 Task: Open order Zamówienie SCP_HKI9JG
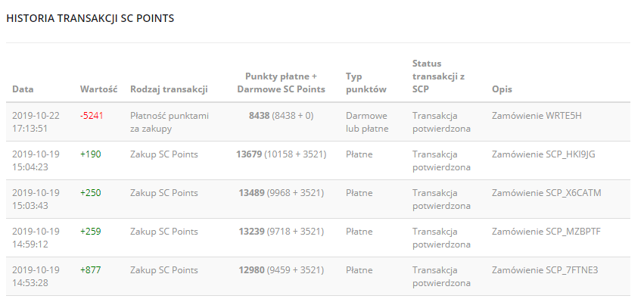click(543, 154)
